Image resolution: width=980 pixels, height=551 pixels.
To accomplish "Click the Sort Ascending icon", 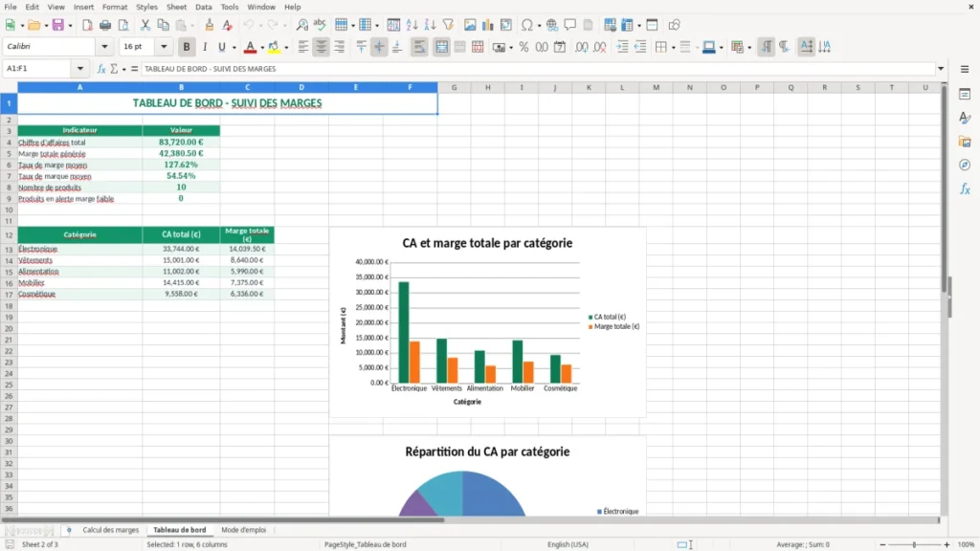I will coord(412,25).
